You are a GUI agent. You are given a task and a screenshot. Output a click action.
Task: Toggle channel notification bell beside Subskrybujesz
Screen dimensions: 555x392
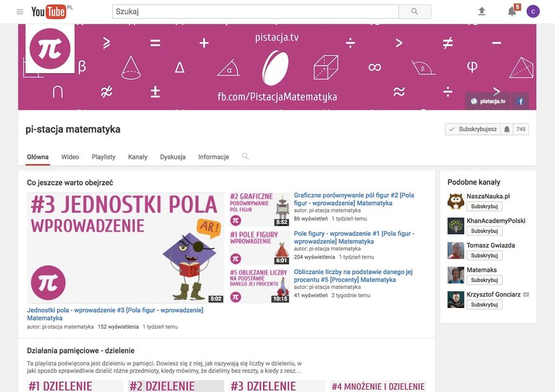pyautogui.click(x=507, y=129)
